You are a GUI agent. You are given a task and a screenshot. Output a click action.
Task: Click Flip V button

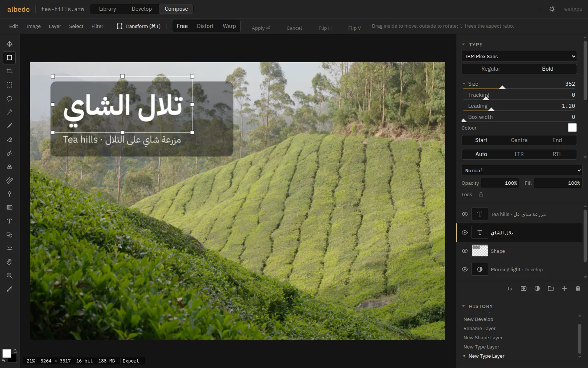tap(355, 28)
